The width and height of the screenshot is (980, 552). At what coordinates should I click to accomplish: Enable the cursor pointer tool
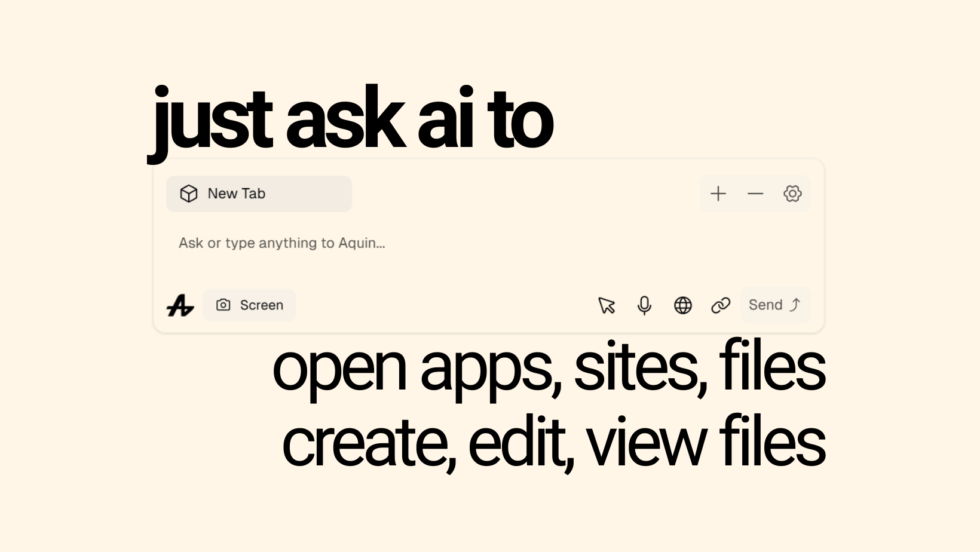607,305
